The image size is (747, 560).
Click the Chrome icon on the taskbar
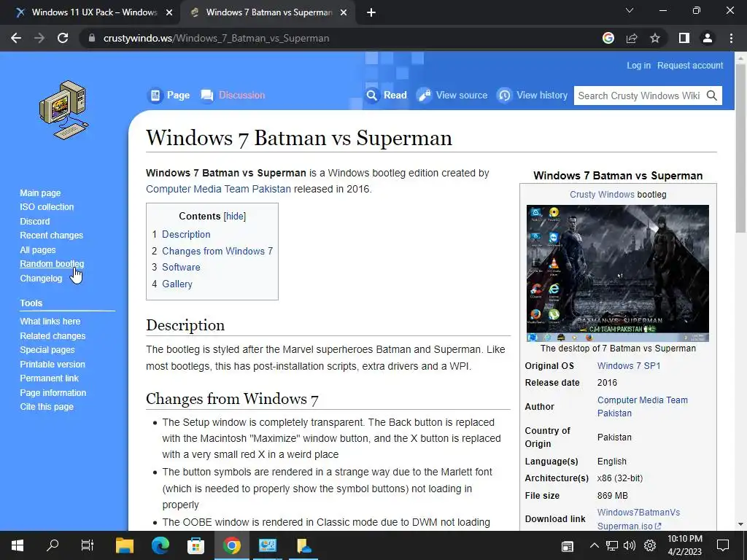(231, 545)
